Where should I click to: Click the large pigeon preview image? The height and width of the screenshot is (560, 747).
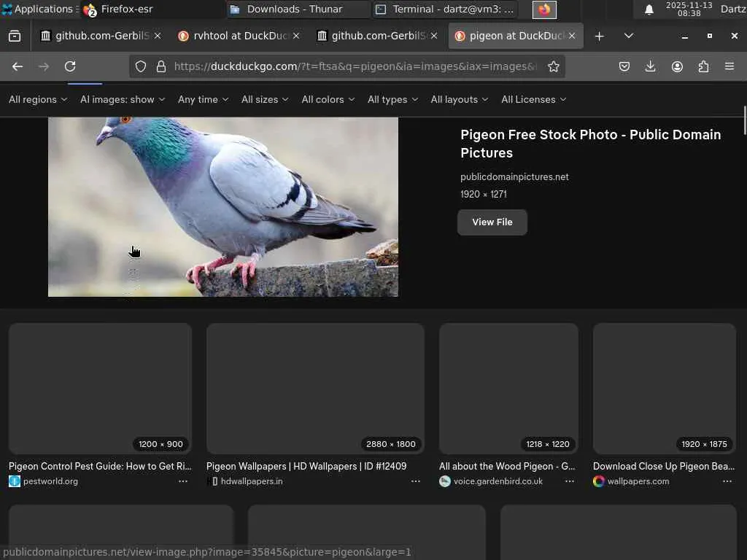(223, 207)
